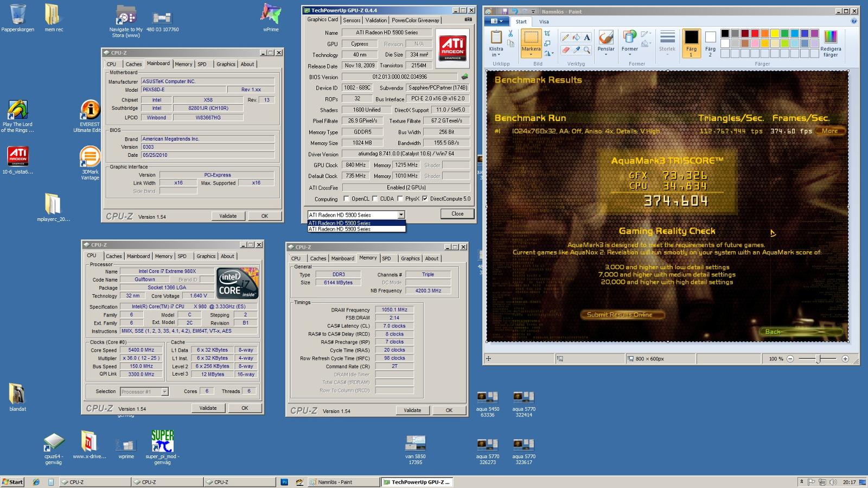Image resolution: width=868 pixels, height=488 pixels.
Task: Open the Processor #1 selection dropdown
Action: (164, 391)
